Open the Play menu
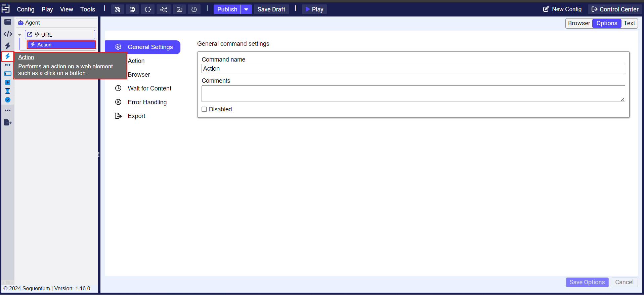This screenshot has width=644, height=295. click(47, 9)
